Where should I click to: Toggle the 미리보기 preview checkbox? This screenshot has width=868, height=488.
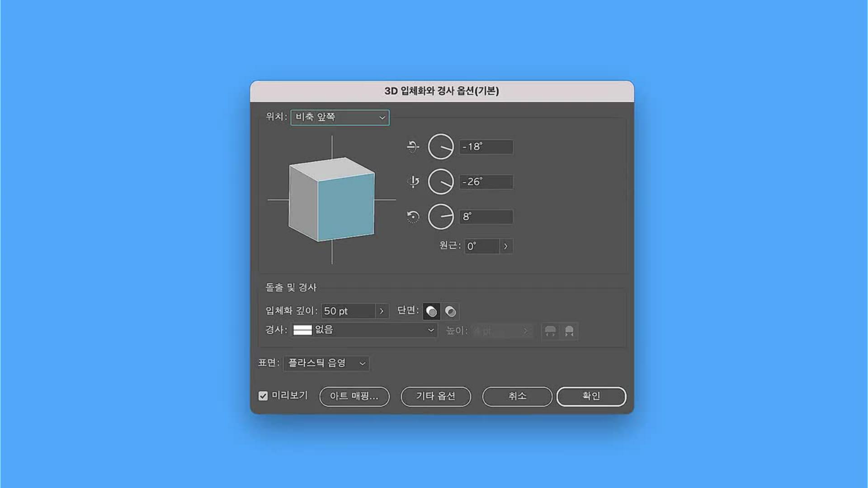(263, 396)
